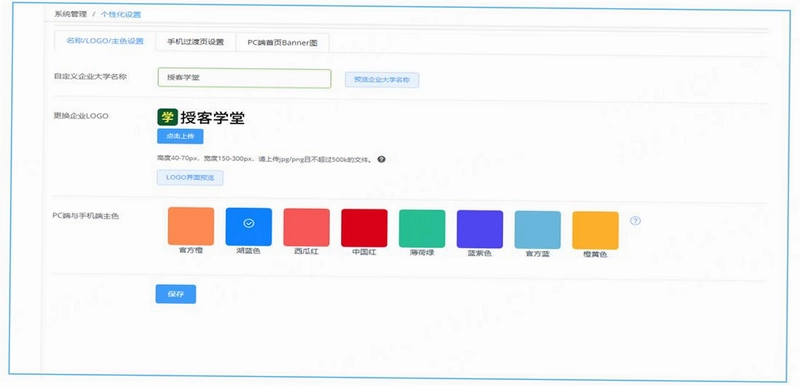Select the checked 湖蓝色 color swatch

(x=248, y=226)
